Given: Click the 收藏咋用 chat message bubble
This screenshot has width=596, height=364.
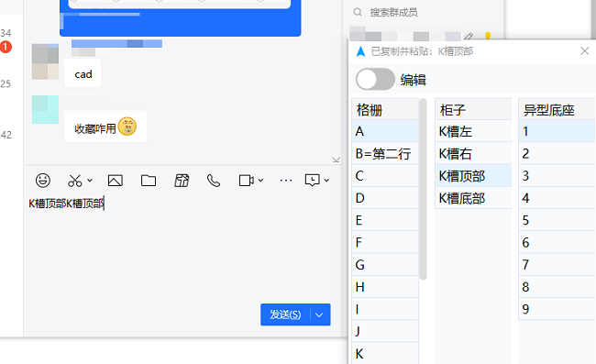Looking at the screenshot, I should tap(105, 127).
